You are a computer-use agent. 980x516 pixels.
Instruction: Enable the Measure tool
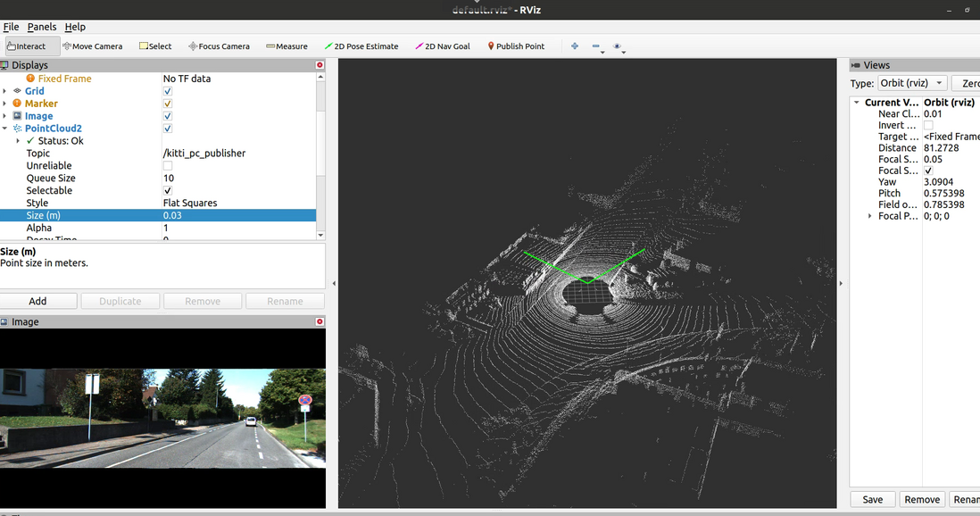[287, 46]
